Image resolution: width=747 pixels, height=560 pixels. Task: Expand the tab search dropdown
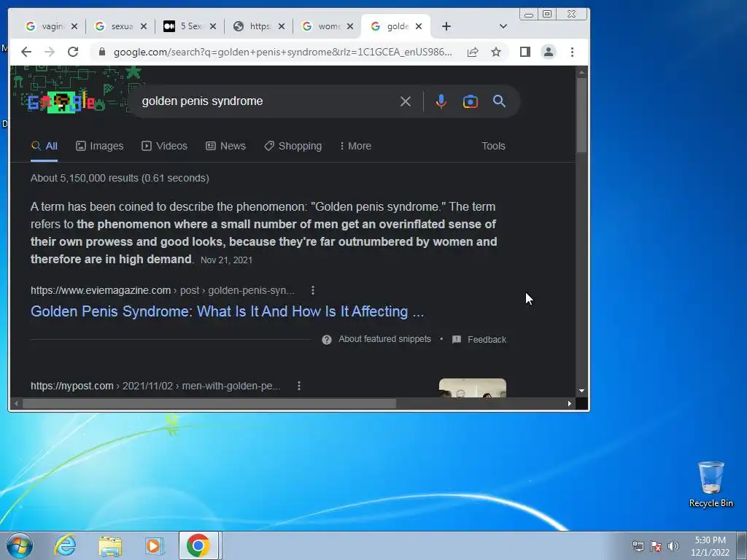click(503, 26)
